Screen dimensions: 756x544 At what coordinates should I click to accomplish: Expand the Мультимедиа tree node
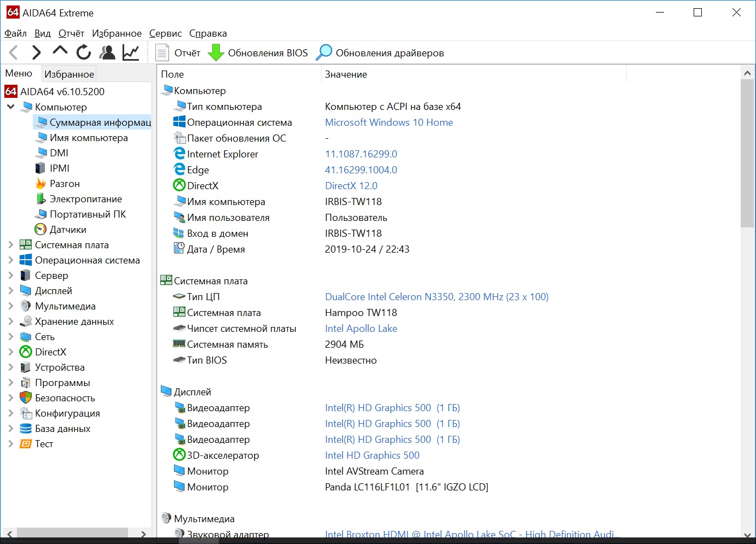[10, 306]
